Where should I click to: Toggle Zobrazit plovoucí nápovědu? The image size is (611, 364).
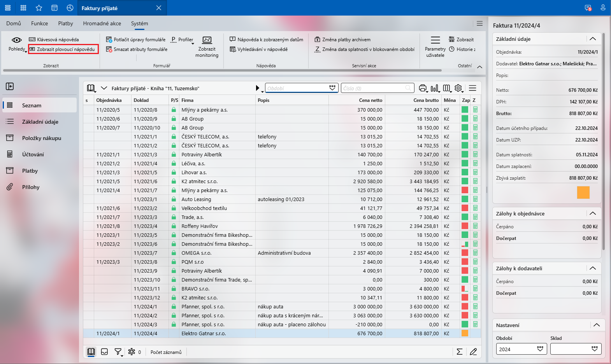[63, 49]
